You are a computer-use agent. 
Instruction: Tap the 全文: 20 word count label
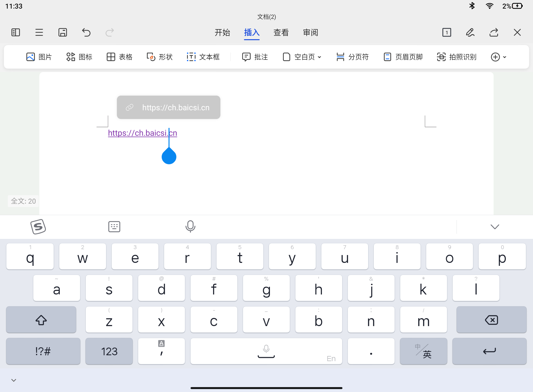tap(24, 201)
